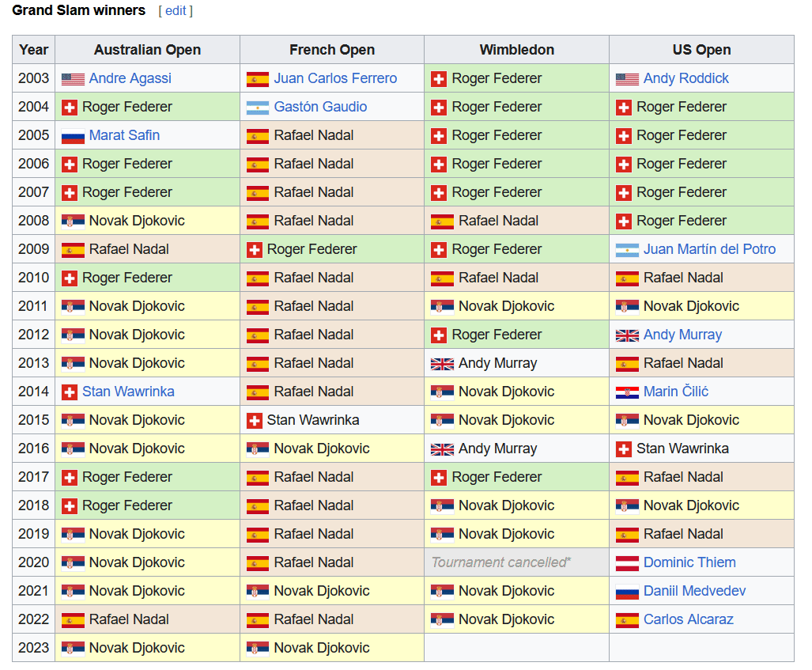Screen dimensions: 812x670
Task: Click the Argentine flag beside Juan Martín del Potro
Action: [x=627, y=250]
